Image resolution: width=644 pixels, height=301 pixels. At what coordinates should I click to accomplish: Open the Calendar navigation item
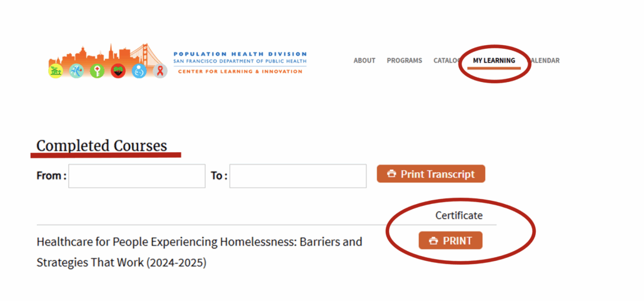[543, 61]
